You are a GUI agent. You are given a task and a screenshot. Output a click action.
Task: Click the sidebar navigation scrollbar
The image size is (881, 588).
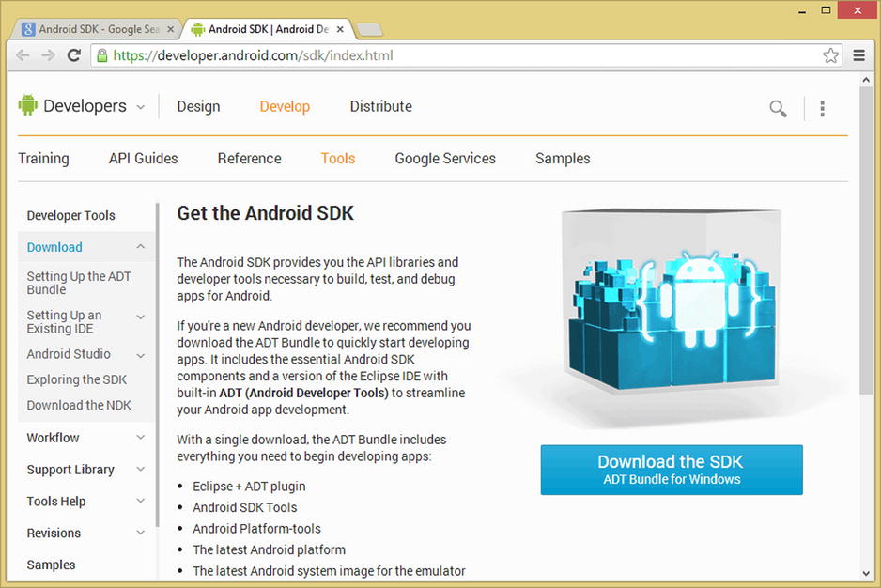(x=158, y=365)
